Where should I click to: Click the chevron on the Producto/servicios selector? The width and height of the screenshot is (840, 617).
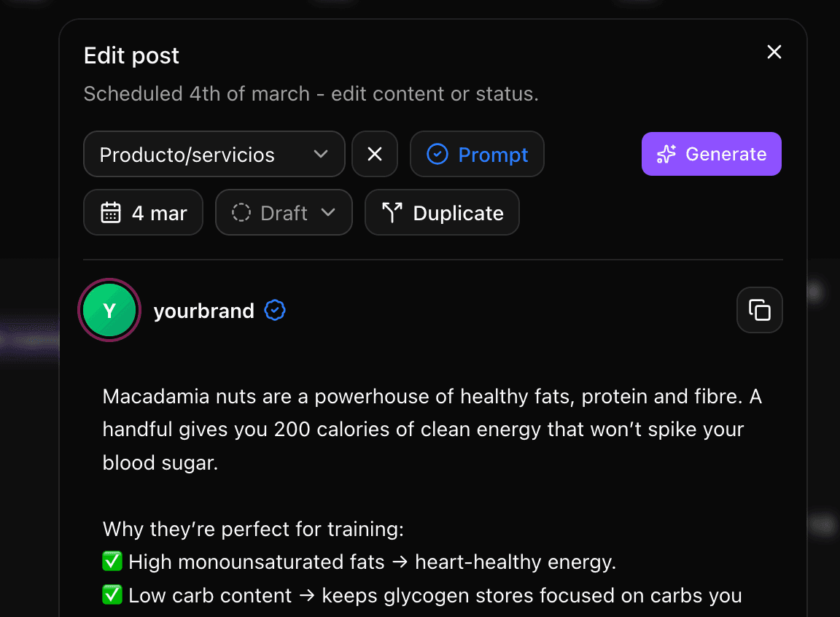coord(321,154)
